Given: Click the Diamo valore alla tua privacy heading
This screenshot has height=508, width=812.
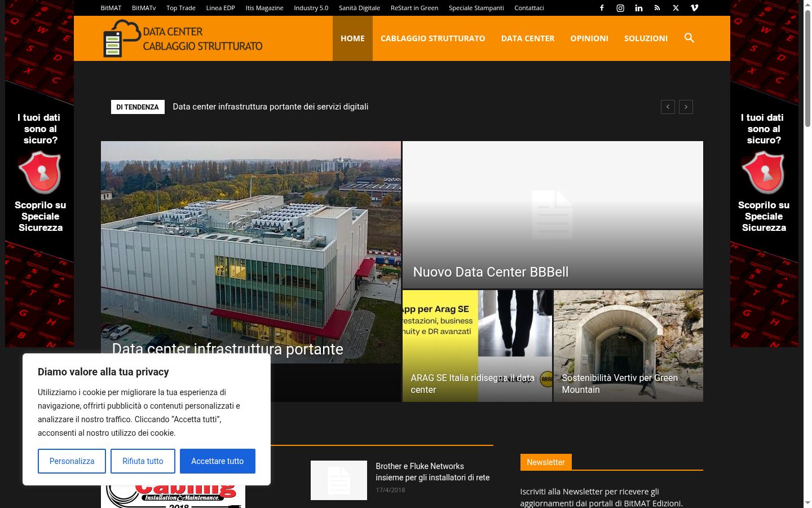Looking at the screenshot, I should (103, 372).
